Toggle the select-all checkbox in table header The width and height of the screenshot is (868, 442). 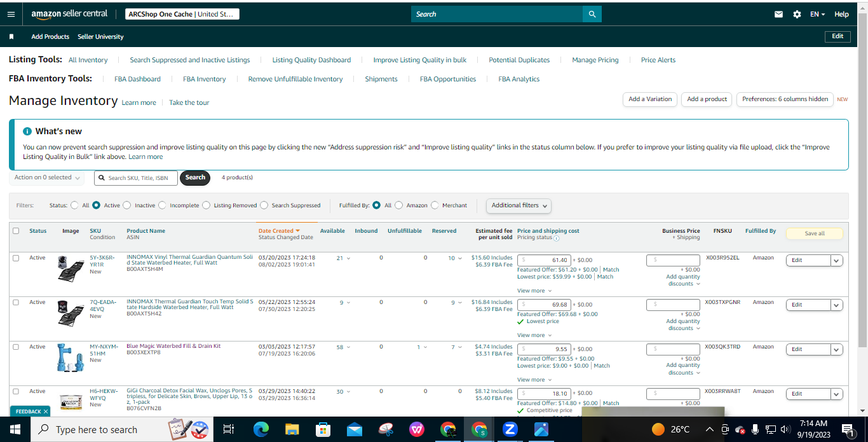[x=16, y=231]
